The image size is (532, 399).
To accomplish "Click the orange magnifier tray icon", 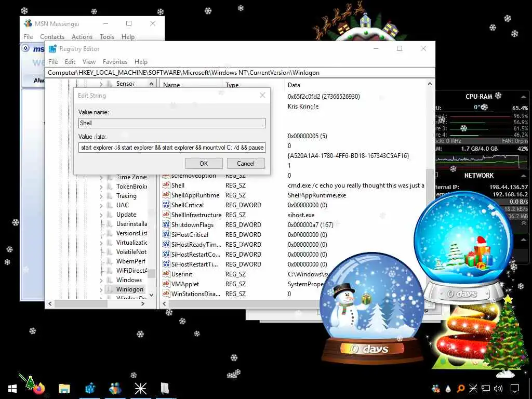I will click(x=460, y=389).
